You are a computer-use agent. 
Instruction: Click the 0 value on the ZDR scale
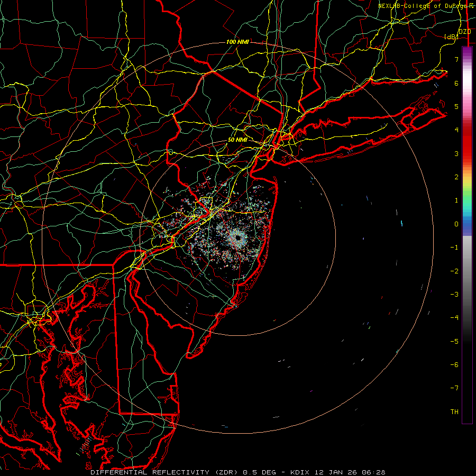point(456,224)
